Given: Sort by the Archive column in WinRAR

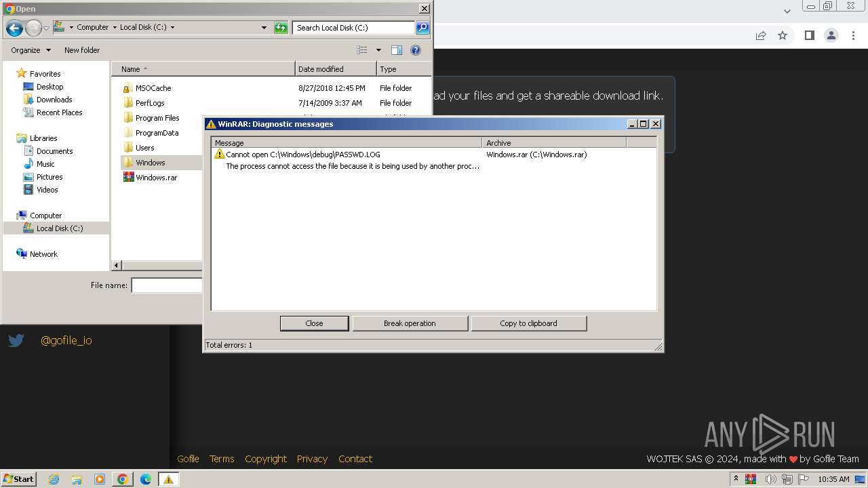Looking at the screenshot, I should pyautogui.click(x=555, y=143).
